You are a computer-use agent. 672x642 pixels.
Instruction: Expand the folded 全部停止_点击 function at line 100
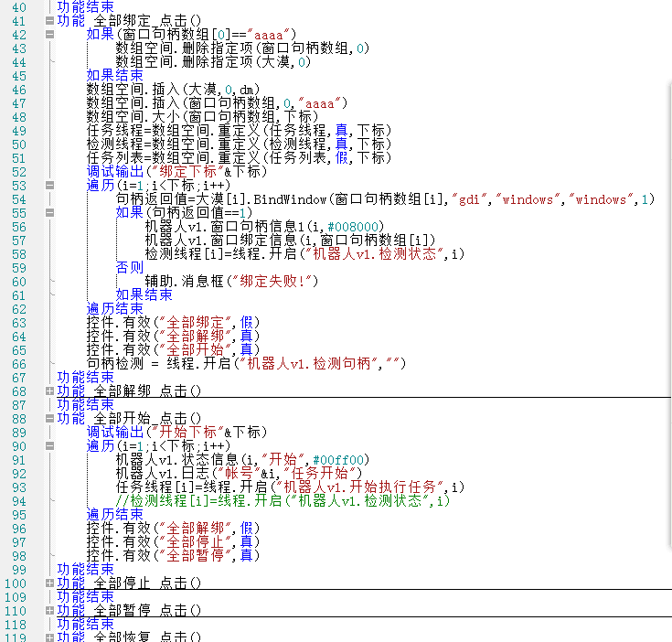(49, 583)
